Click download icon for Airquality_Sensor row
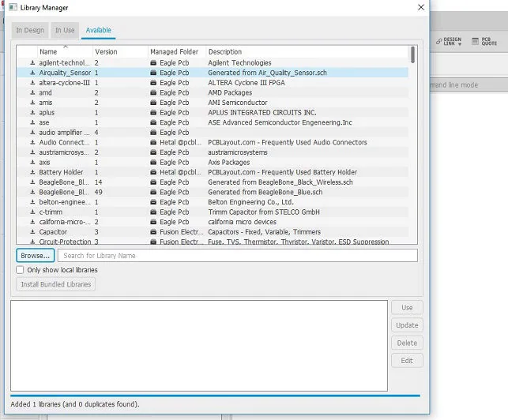This screenshot has height=420, width=508. pyautogui.click(x=32, y=73)
